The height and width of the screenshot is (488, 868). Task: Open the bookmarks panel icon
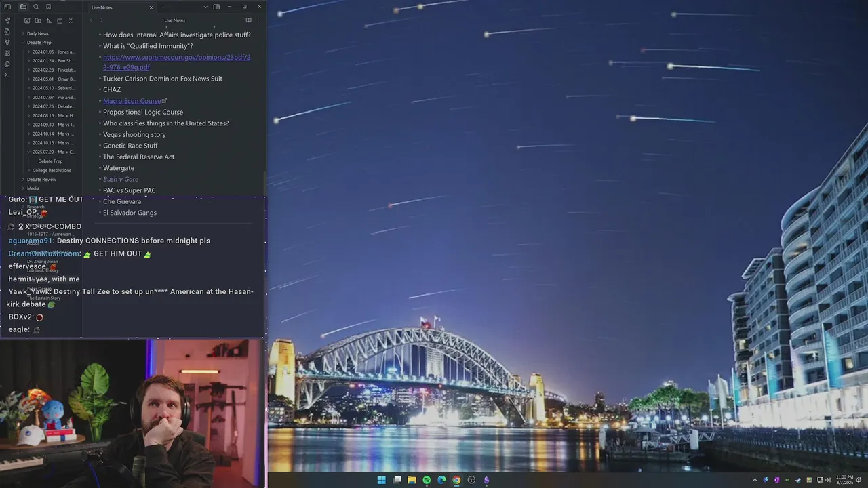tap(48, 7)
